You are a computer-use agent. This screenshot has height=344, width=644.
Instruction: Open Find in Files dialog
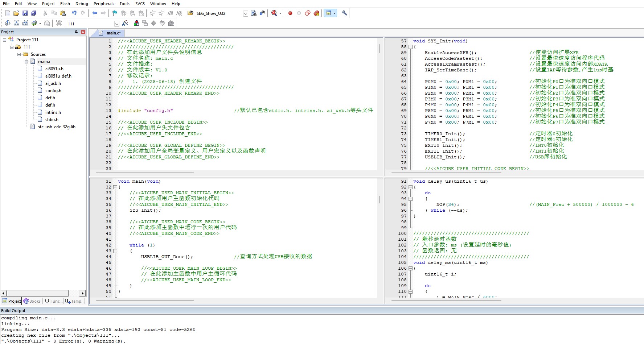pyautogui.click(x=190, y=13)
